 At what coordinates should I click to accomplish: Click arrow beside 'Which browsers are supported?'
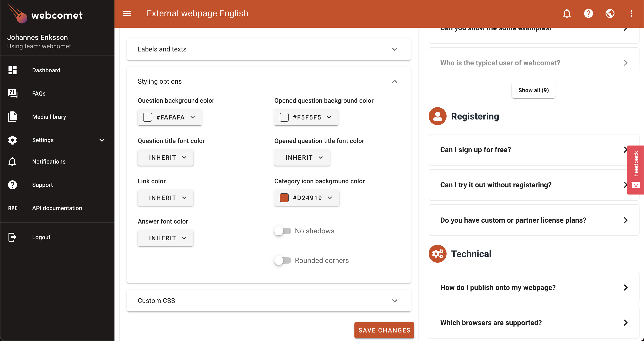[x=625, y=323]
